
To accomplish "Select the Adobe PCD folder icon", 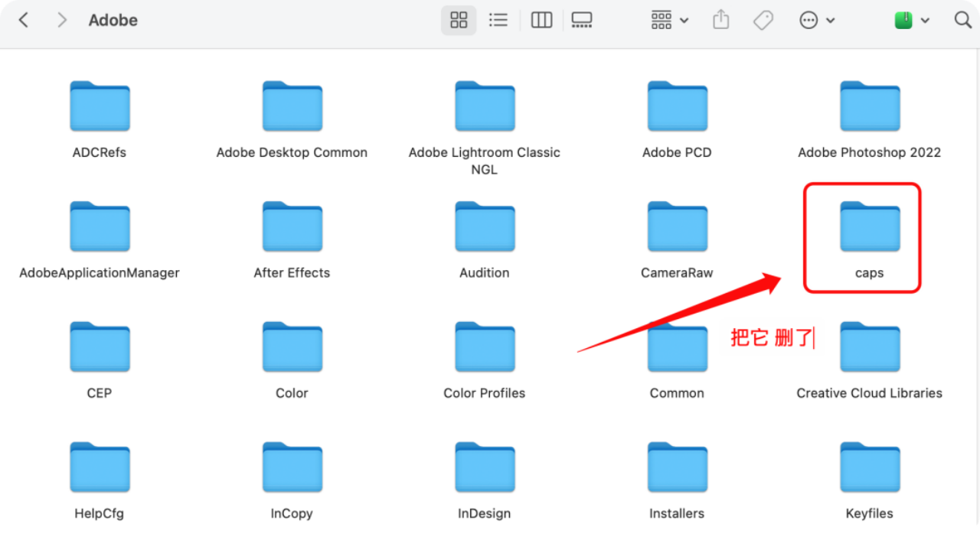I will pyautogui.click(x=677, y=106).
